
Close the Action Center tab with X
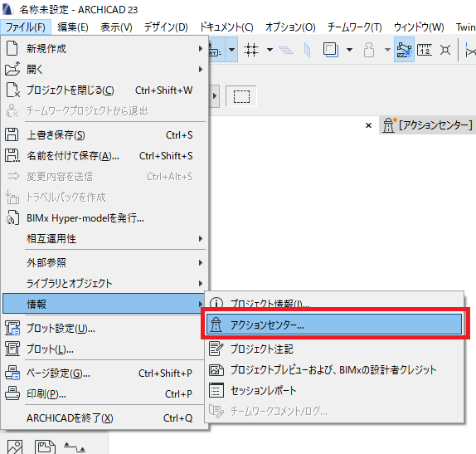[368, 125]
